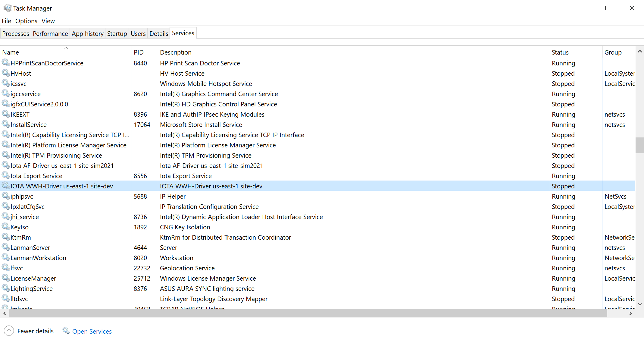
Task: Click the vertical scrollbar thumb
Action: (x=640, y=145)
